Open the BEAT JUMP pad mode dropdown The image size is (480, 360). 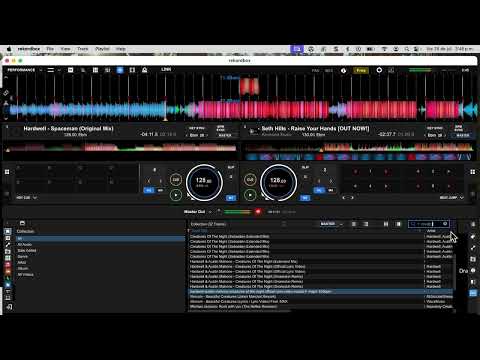coord(452,198)
